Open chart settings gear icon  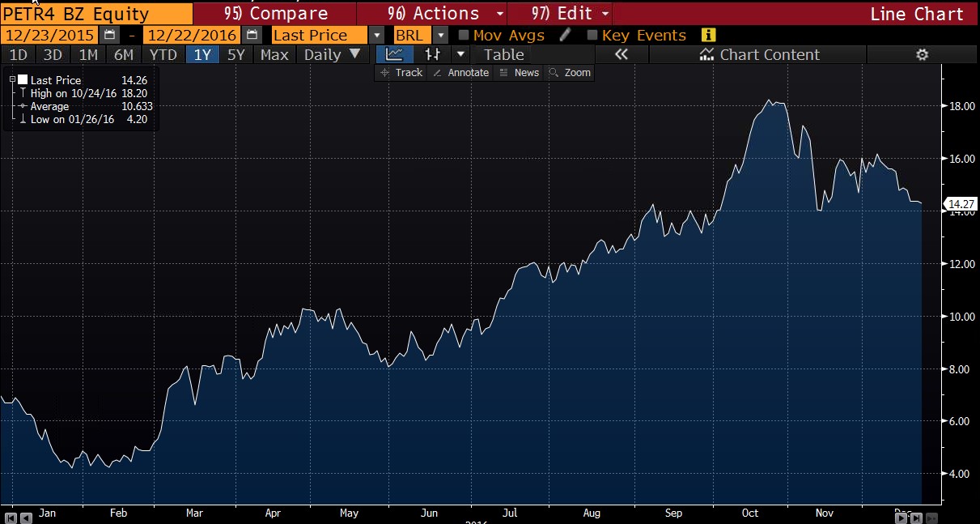tap(922, 54)
